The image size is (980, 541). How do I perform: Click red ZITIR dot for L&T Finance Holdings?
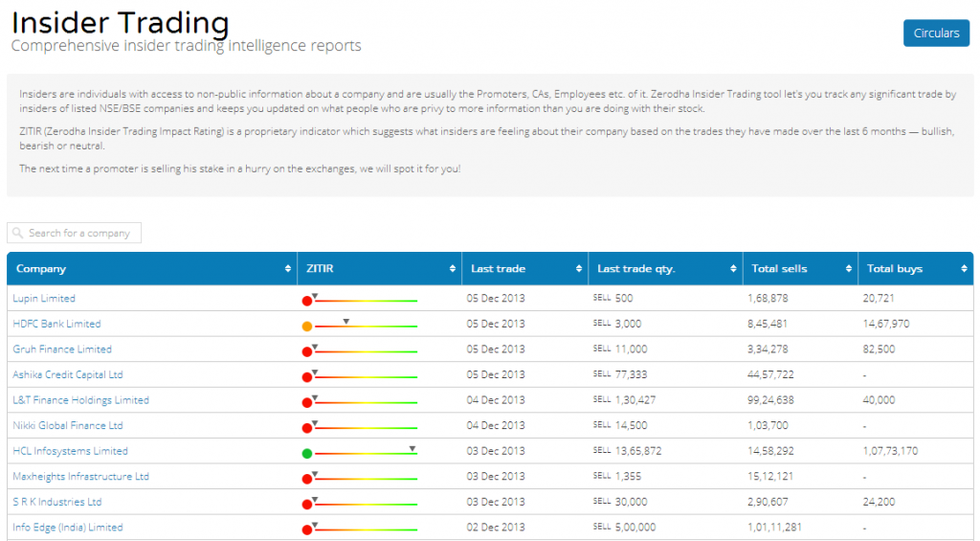pos(307,403)
